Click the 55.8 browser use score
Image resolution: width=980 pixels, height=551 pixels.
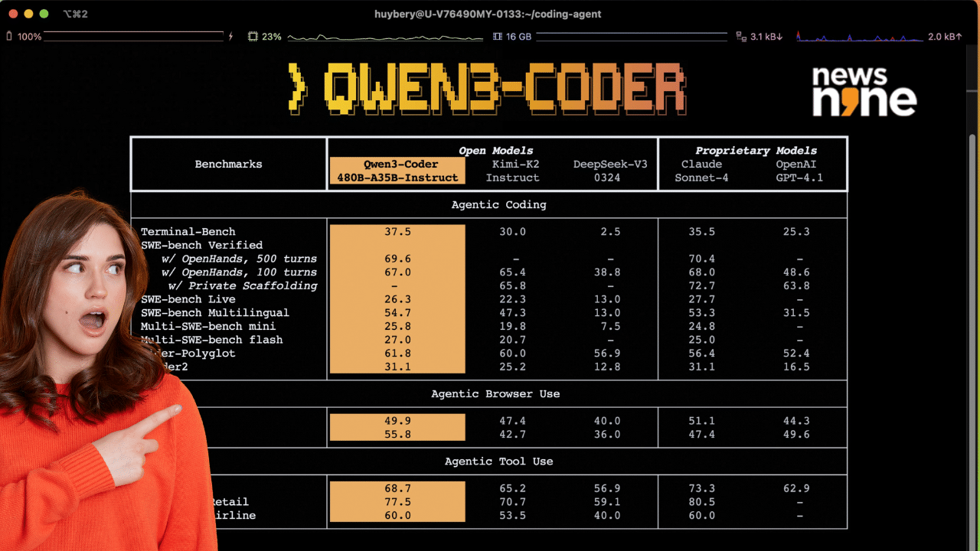point(397,434)
